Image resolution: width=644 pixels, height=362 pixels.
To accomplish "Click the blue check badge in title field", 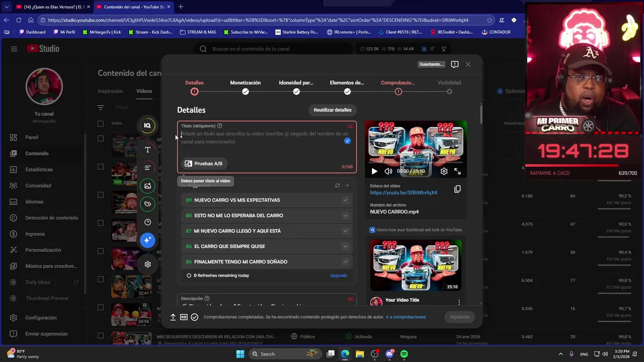I will click(x=347, y=141).
